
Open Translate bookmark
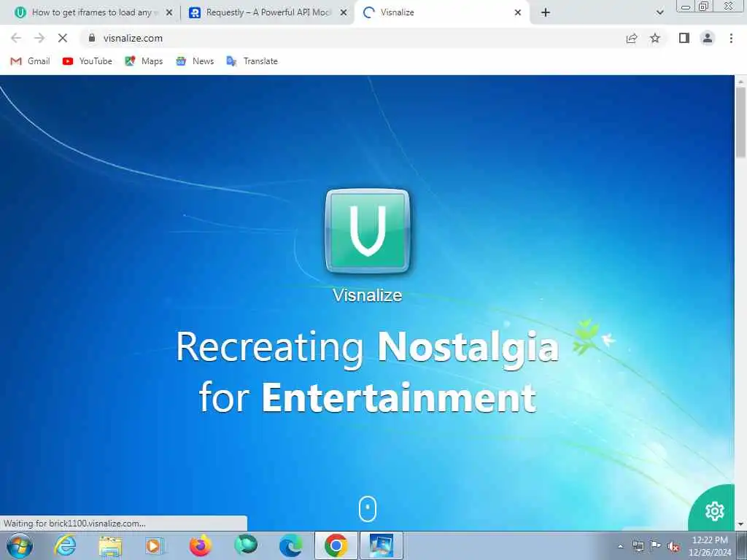point(252,61)
